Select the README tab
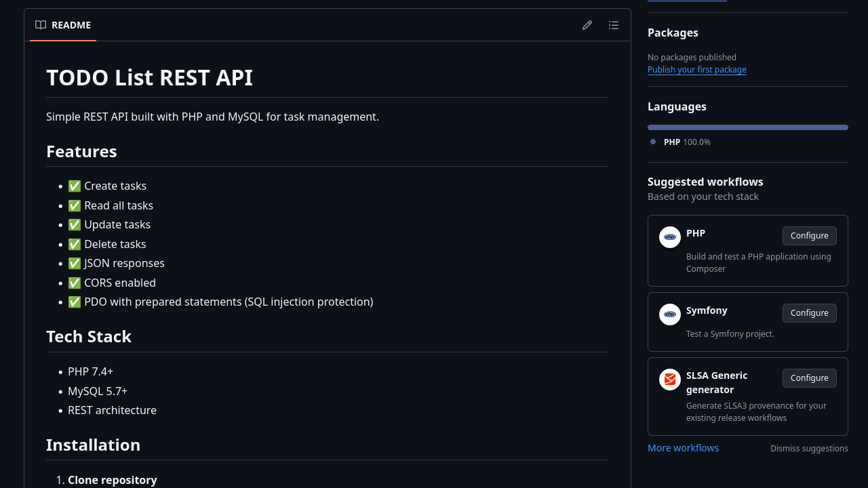Viewport: 868px width, 488px height. click(63, 25)
